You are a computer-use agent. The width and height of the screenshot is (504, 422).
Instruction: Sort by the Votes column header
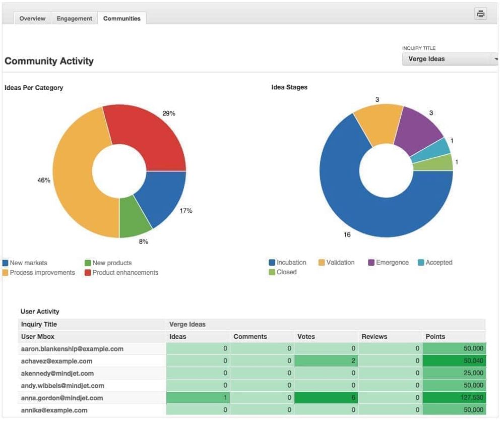[306, 337]
